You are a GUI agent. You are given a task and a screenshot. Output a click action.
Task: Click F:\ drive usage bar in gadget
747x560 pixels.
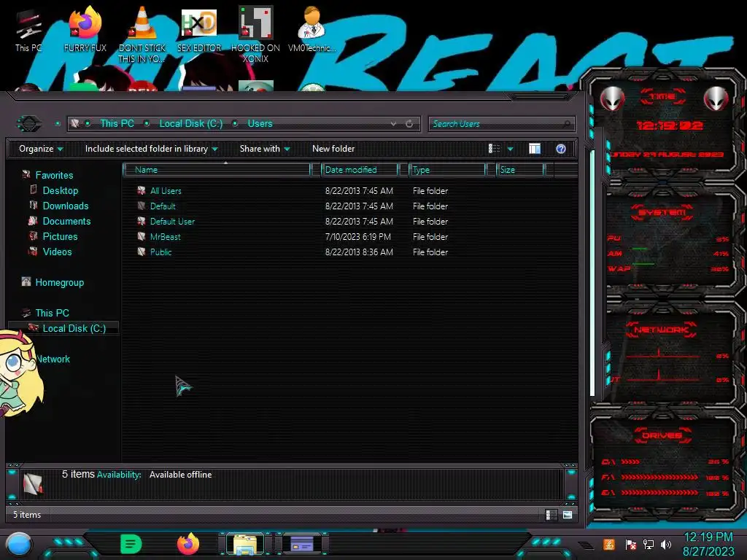[x=665, y=477]
